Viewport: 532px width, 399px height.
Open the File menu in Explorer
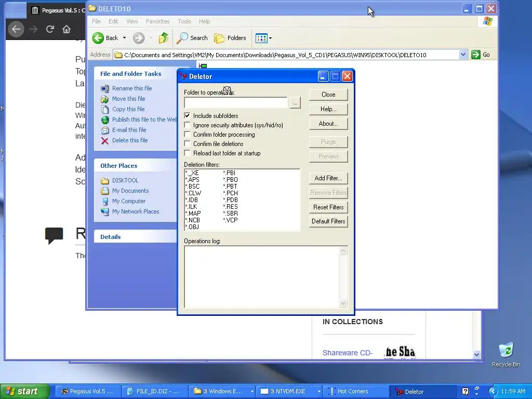pos(96,21)
